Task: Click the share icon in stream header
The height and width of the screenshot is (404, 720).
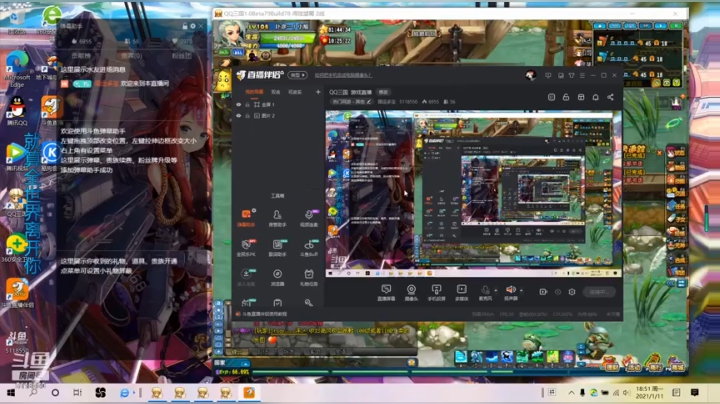Action: pyautogui.click(x=610, y=97)
